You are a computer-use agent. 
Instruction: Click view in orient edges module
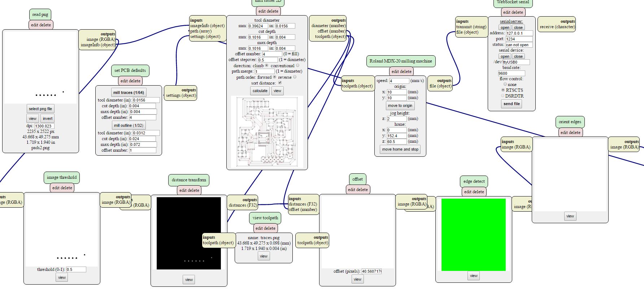tap(570, 216)
